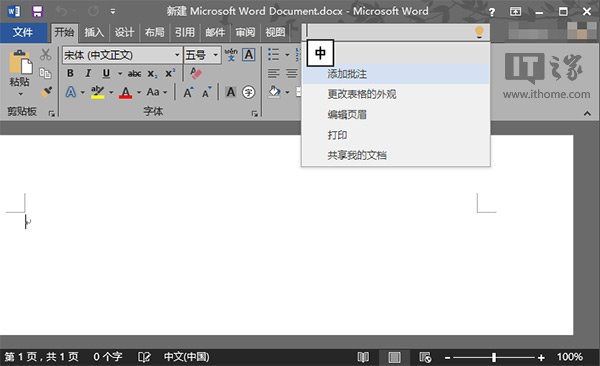Toggle Italic formatting
The height and width of the screenshot is (366, 600).
pyautogui.click(x=88, y=73)
